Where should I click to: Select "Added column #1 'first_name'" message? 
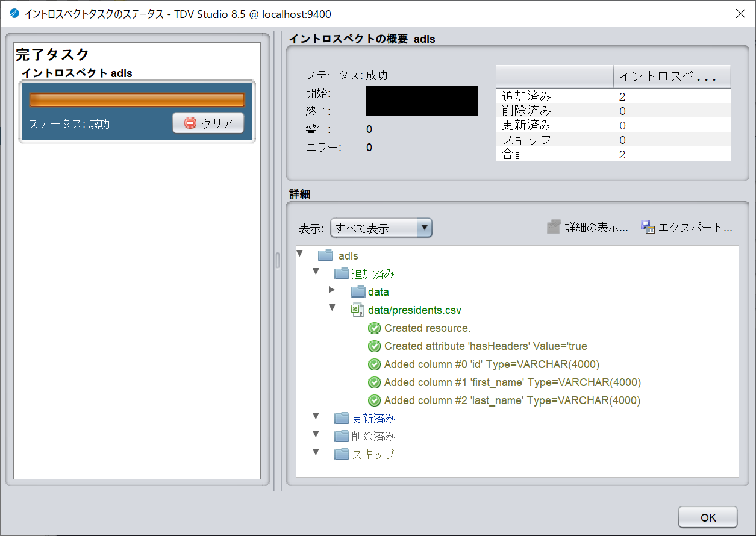pyautogui.click(x=513, y=382)
